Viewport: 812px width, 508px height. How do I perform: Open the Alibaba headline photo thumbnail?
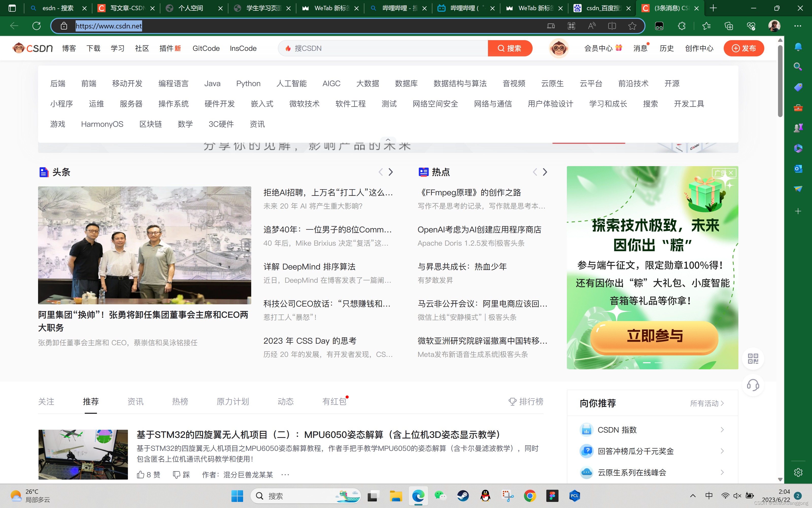point(144,245)
